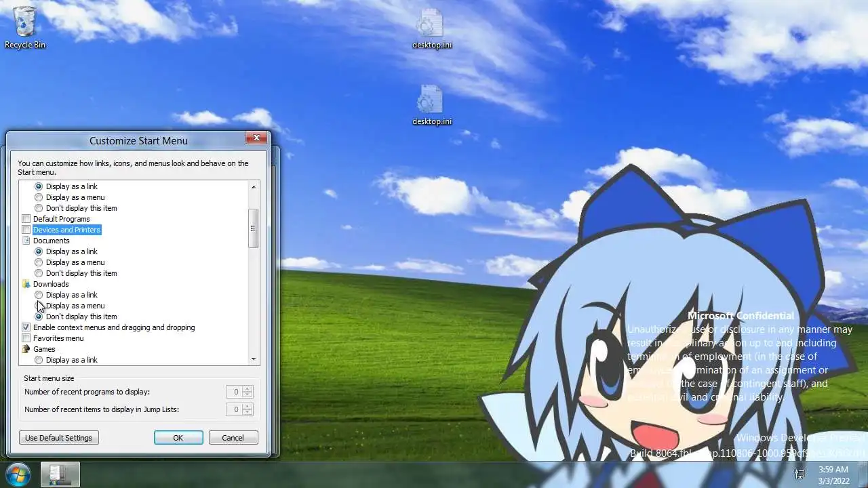Screen dimensions: 868x488
Task: Select the lower desktop.ini file icon
Action: (x=432, y=105)
